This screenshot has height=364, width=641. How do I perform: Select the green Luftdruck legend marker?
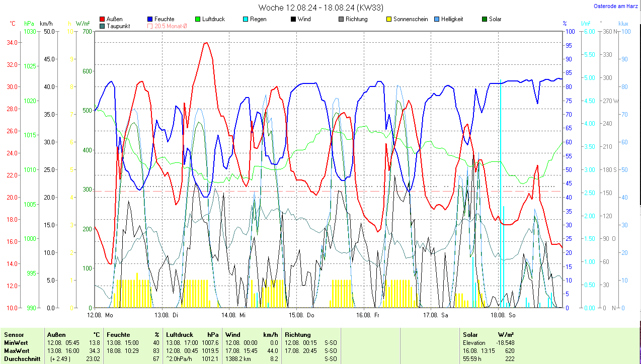198,19
